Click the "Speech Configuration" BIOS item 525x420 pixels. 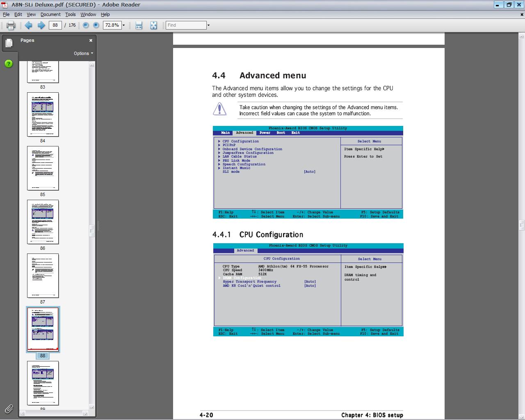coord(244,164)
